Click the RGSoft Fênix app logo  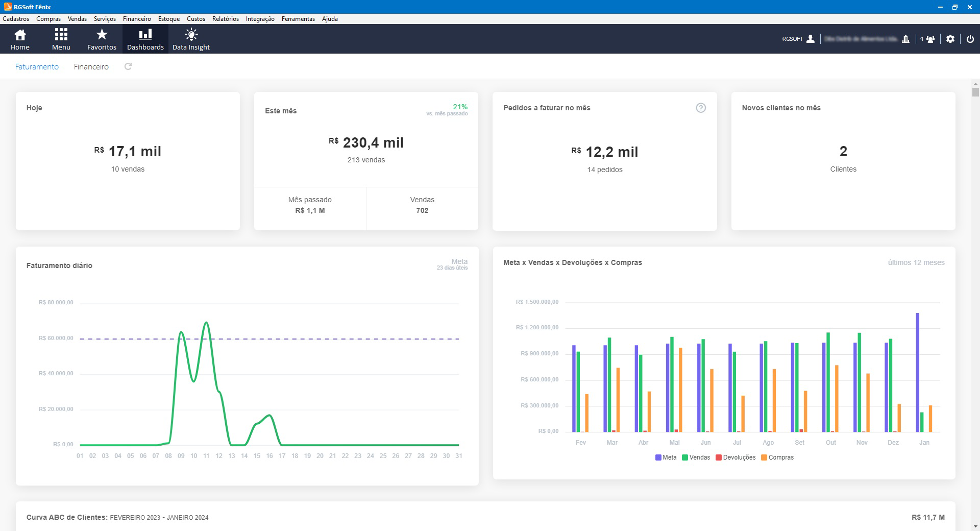tap(8, 7)
